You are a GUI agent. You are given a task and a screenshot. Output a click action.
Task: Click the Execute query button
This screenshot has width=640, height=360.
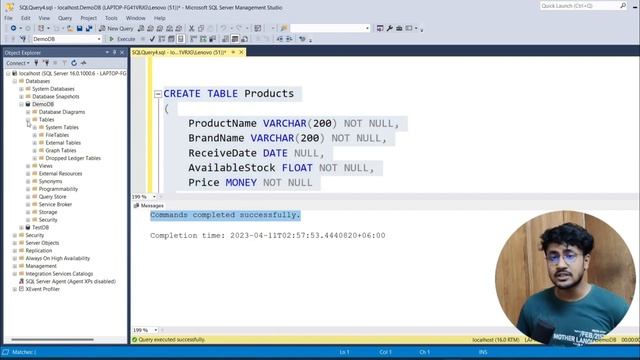tap(122, 39)
